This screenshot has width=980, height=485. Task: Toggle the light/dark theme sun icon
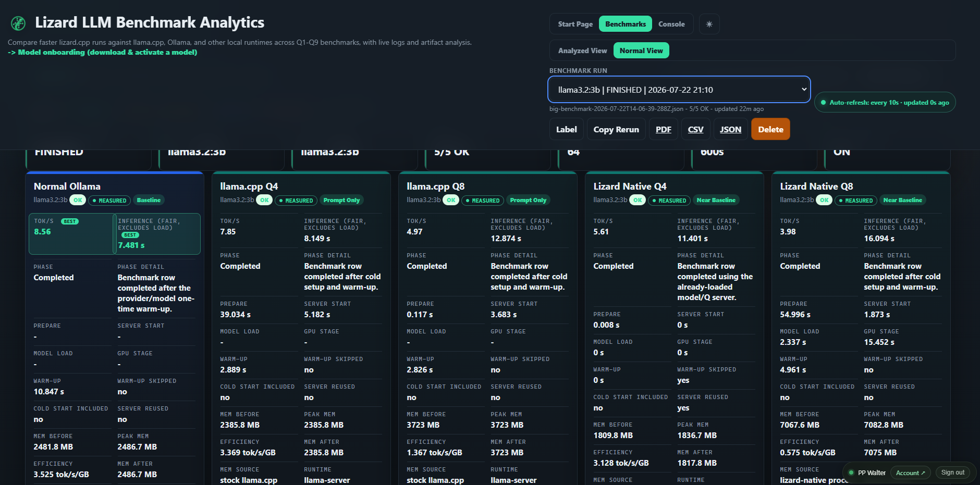click(x=709, y=24)
